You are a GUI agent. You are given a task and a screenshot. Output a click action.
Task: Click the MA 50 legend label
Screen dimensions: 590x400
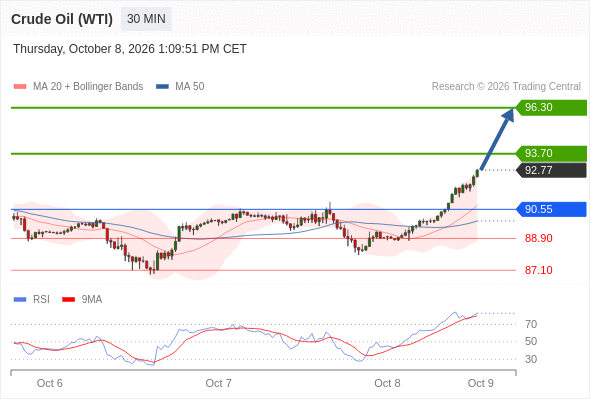click(x=190, y=87)
